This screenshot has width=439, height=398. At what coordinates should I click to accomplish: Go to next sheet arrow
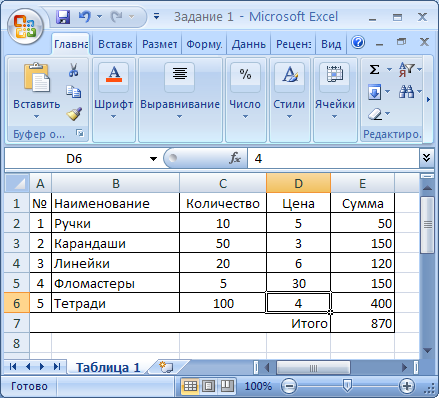pyautogui.click(x=42, y=367)
